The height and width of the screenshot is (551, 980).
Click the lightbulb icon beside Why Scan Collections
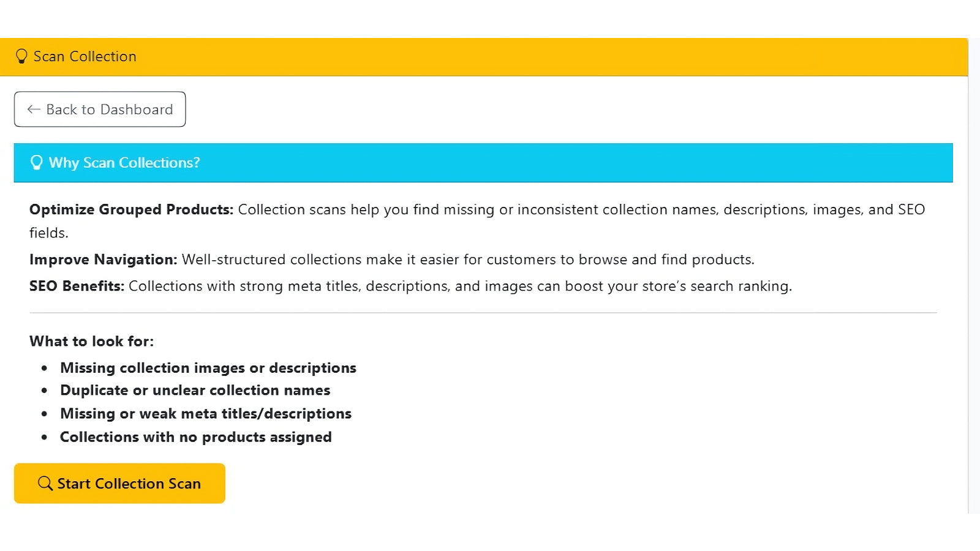pos(37,162)
